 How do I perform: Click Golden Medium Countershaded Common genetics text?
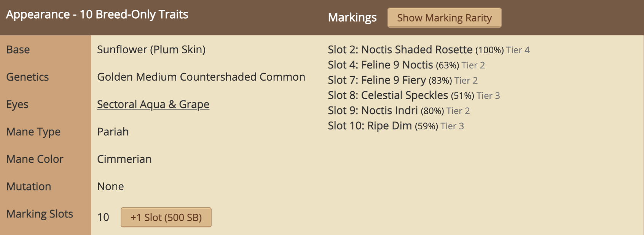click(x=201, y=77)
